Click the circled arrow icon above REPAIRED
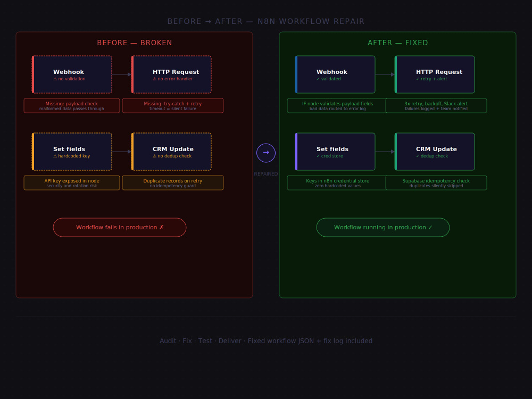The height and width of the screenshot is (399, 532). click(265, 153)
